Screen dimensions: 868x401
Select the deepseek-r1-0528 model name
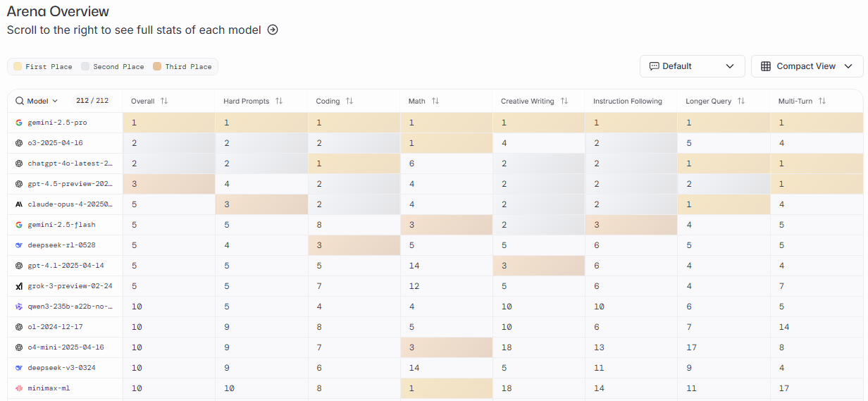[61, 245]
